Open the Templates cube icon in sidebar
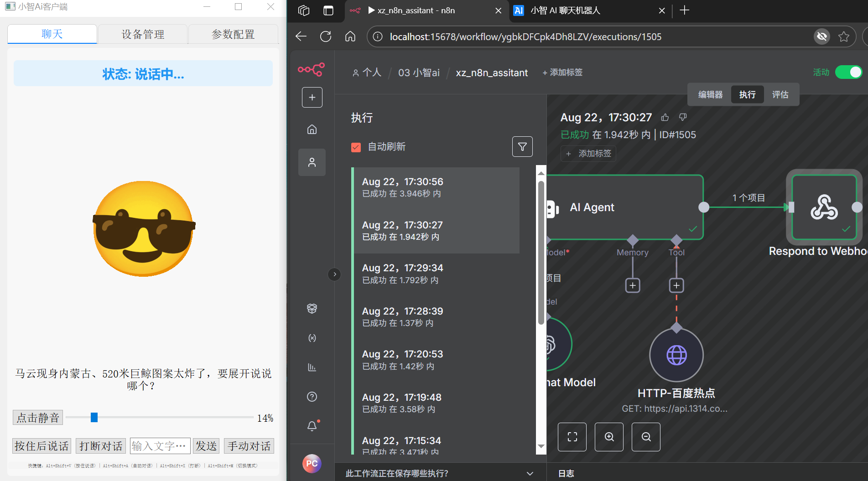Image resolution: width=868 pixels, height=481 pixels. [312, 309]
